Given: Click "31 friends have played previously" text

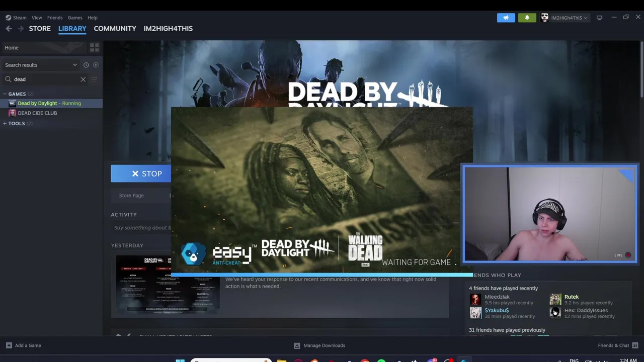Looking at the screenshot, I should point(507,330).
